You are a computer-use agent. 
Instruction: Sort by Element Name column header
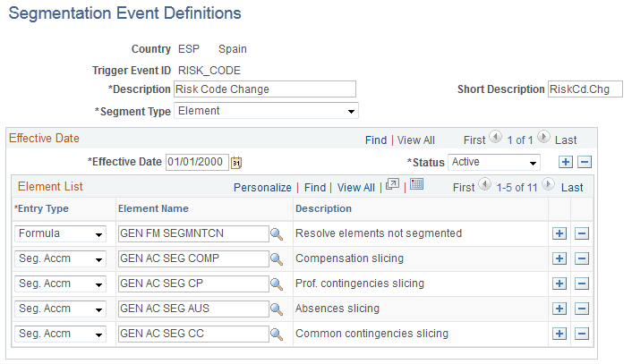click(x=153, y=208)
